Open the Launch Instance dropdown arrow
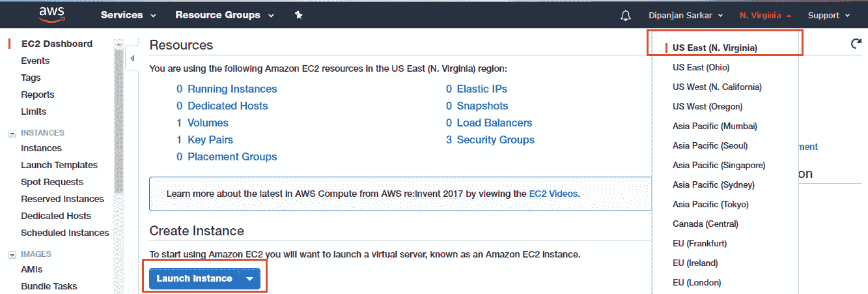Screen dimensions: 868x294 click(250, 279)
